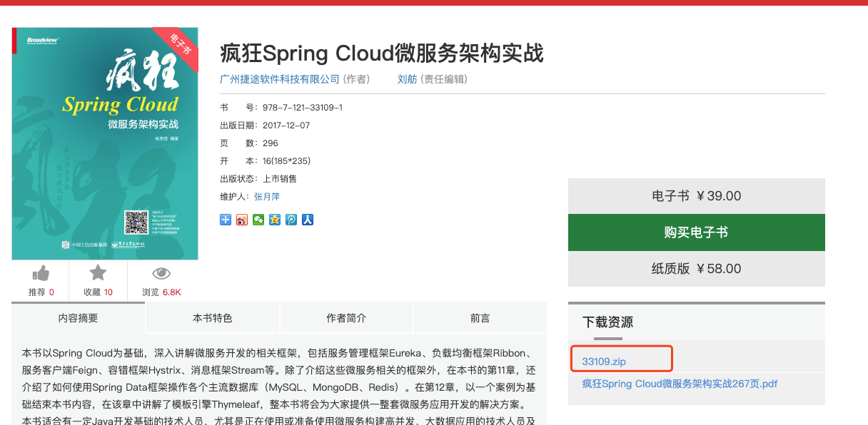Select the 作者简介 tab
This screenshot has height=425, width=868.
[x=346, y=318]
